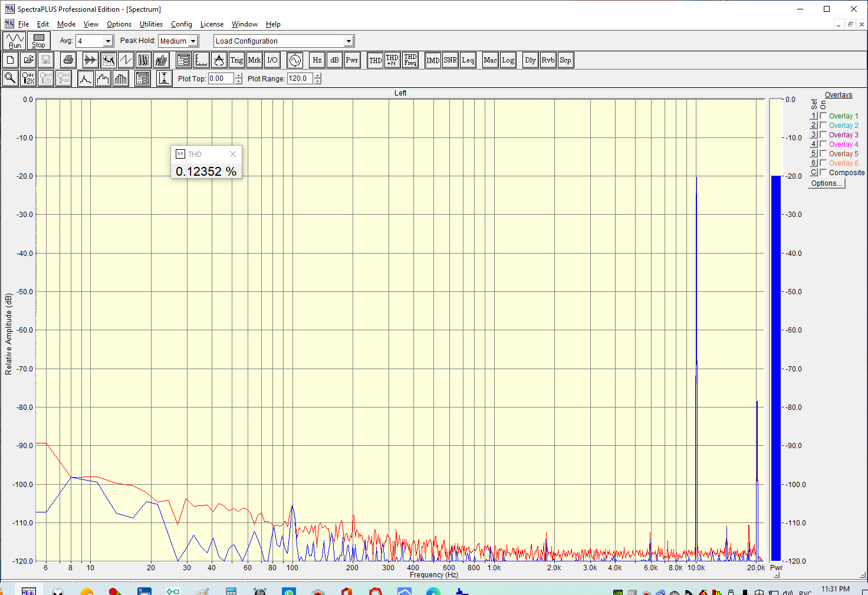Open the Mode menu
This screenshot has height=595, width=868.
66,24
